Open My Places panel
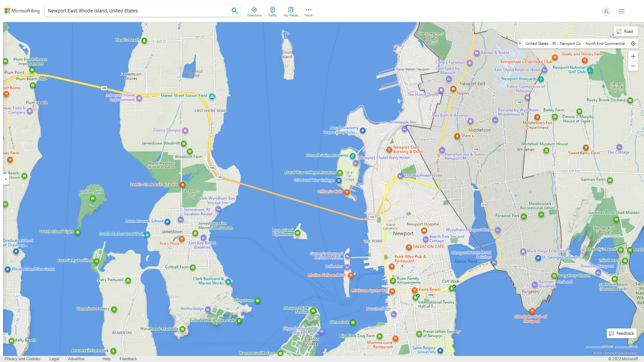Image resolution: width=644 pixels, height=362 pixels. pos(290,12)
